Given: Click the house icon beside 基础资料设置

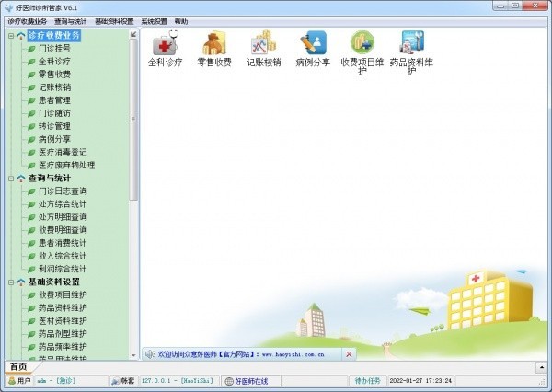Looking at the screenshot, I should [x=21, y=282].
